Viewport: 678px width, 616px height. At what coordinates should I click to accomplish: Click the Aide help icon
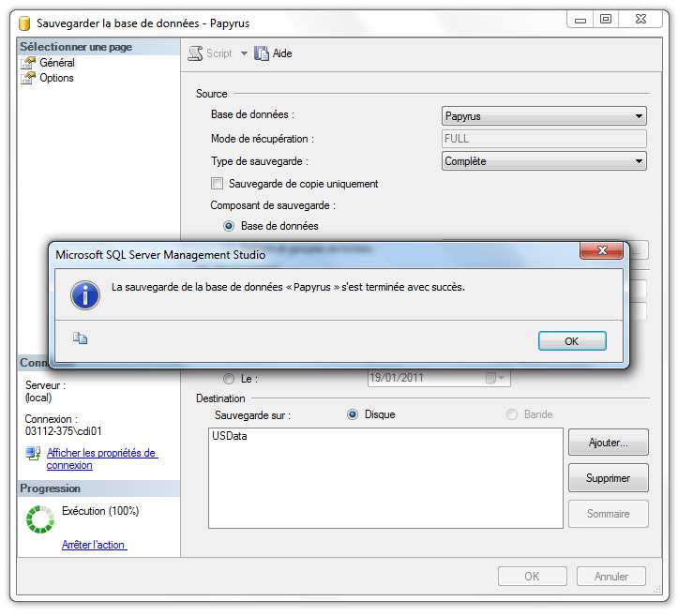[262, 53]
